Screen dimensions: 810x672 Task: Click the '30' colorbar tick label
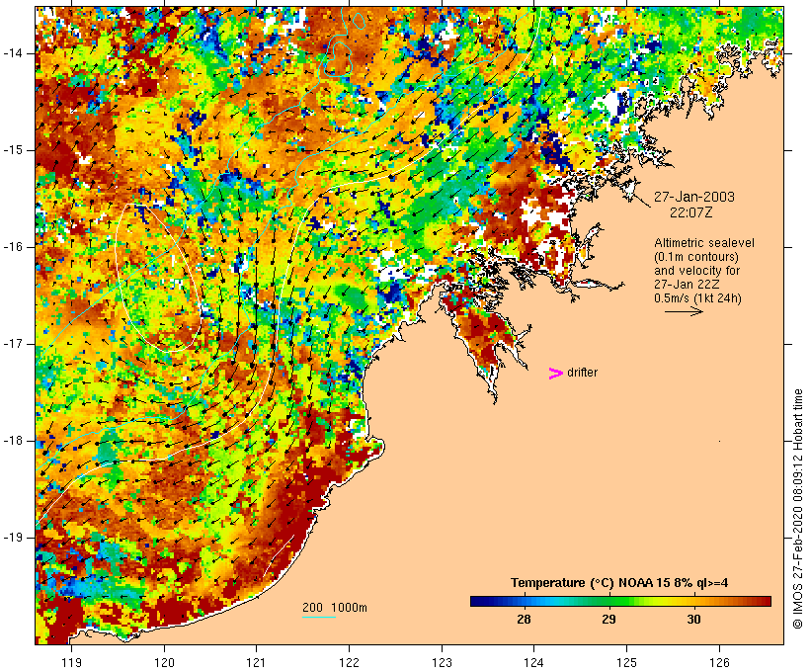tap(693, 620)
